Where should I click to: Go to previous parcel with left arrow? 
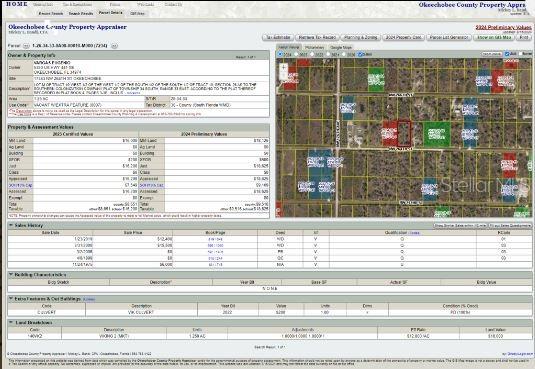pos(26,46)
